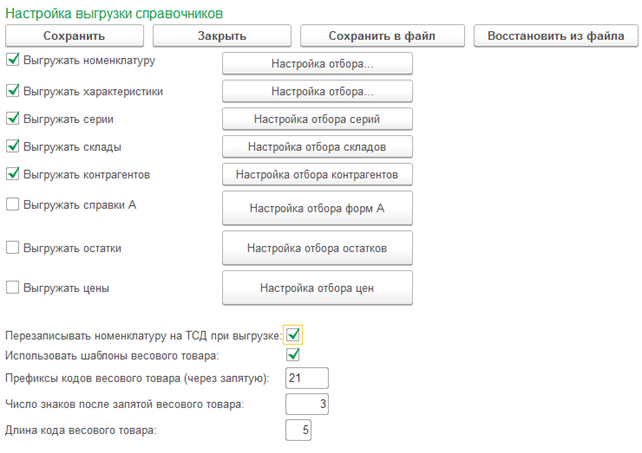Image resolution: width=642 pixels, height=453 pixels.
Task: Click the Выгружать склады label
Action: [x=72, y=147]
